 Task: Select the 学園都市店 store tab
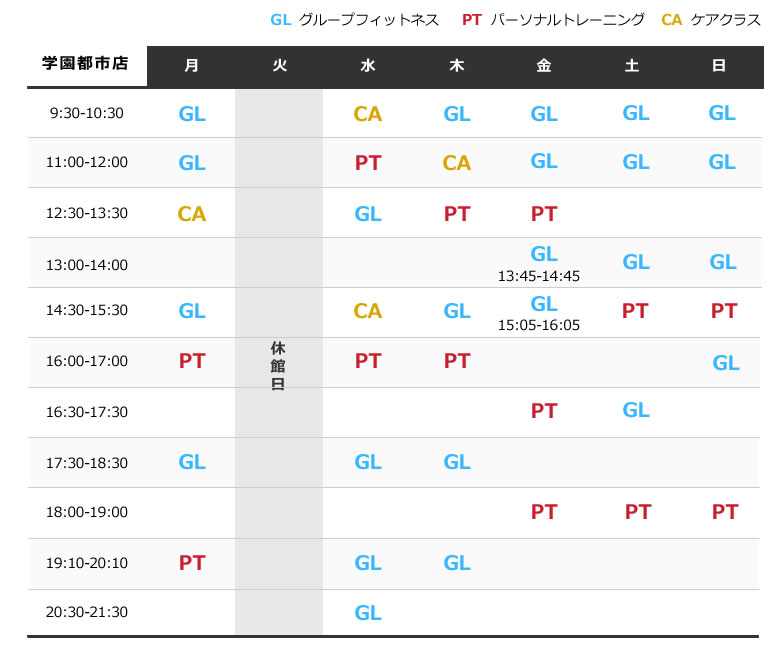pos(86,66)
